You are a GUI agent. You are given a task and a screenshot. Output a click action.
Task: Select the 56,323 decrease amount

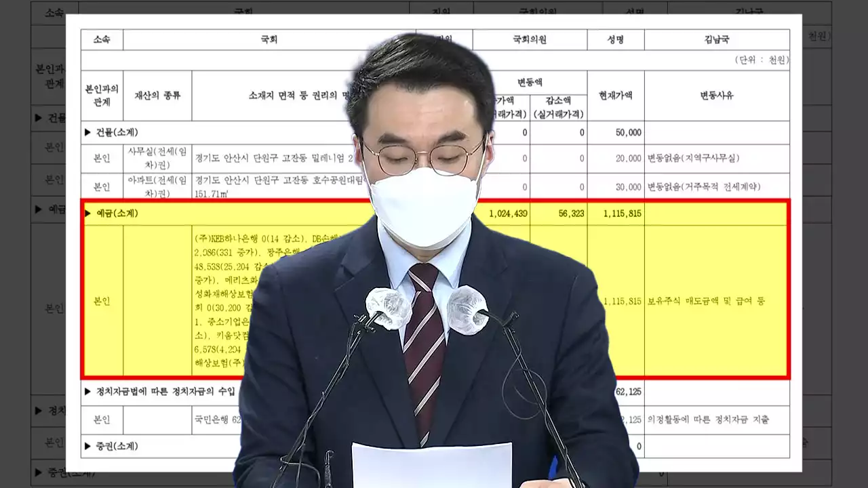pos(570,213)
